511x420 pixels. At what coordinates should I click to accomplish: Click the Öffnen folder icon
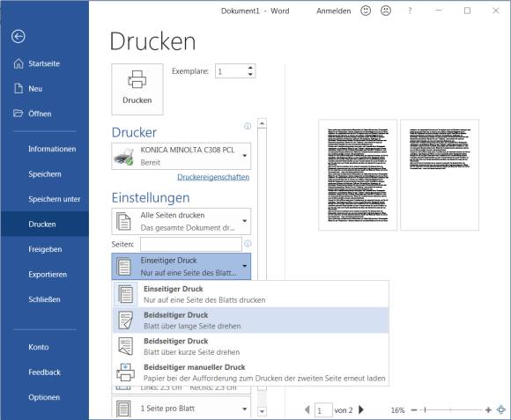click(19, 114)
